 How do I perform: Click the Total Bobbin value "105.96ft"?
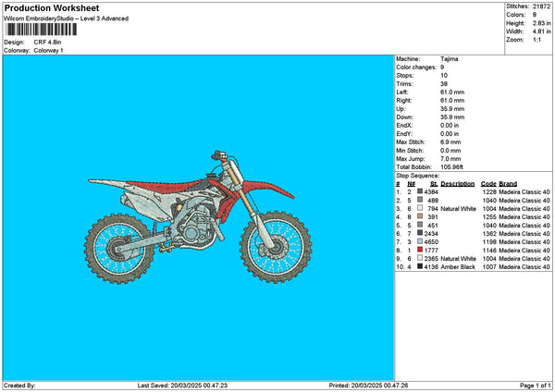tap(452, 167)
